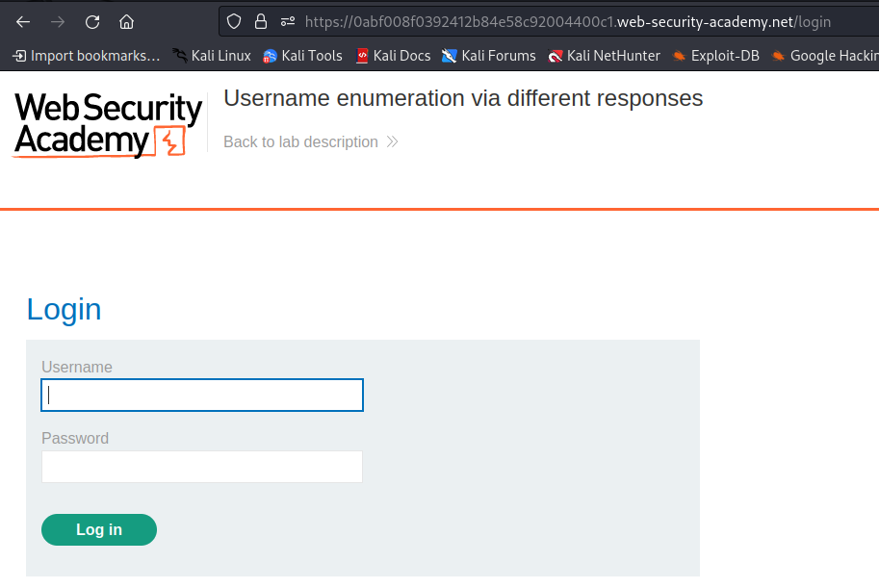Click the browser back arrow
This screenshot has width=879, height=588.
click(23, 22)
